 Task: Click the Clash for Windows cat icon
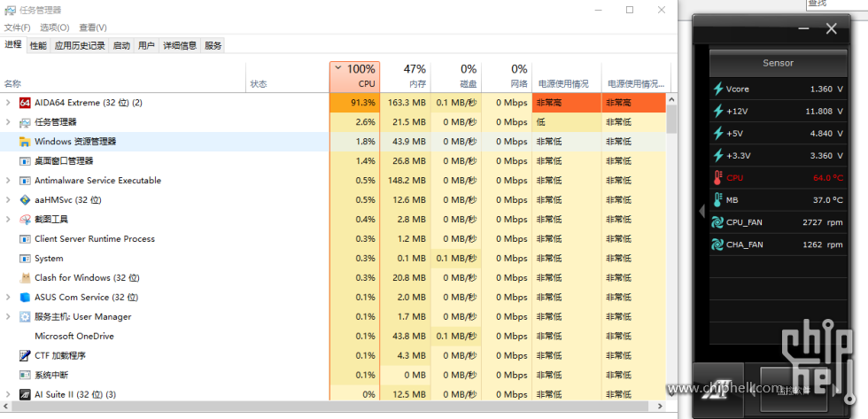[x=25, y=278]
